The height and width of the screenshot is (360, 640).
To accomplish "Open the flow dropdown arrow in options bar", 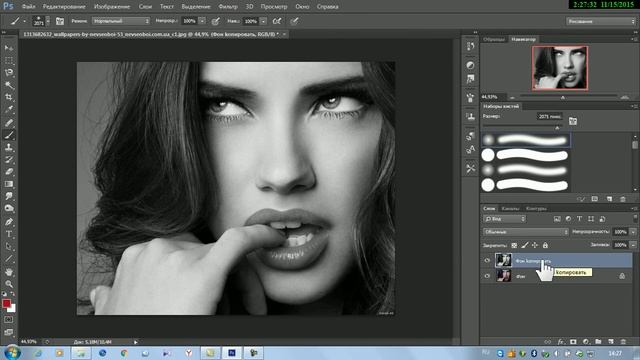I will tap(263, 21).
